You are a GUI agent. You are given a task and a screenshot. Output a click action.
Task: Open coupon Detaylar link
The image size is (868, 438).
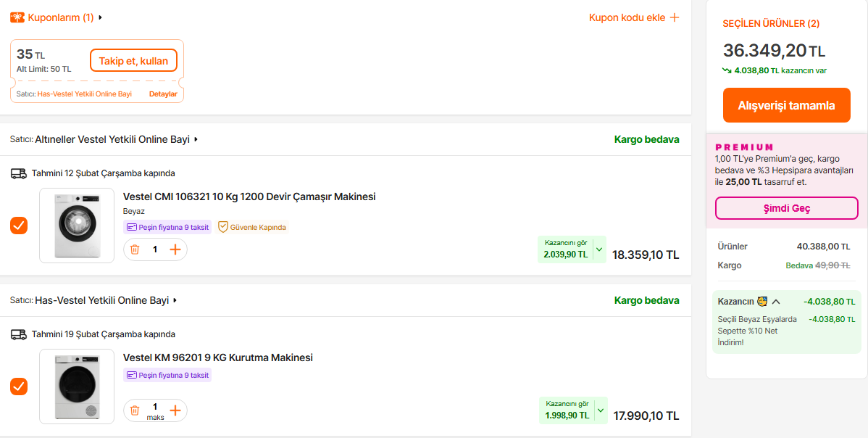point(163,94)
